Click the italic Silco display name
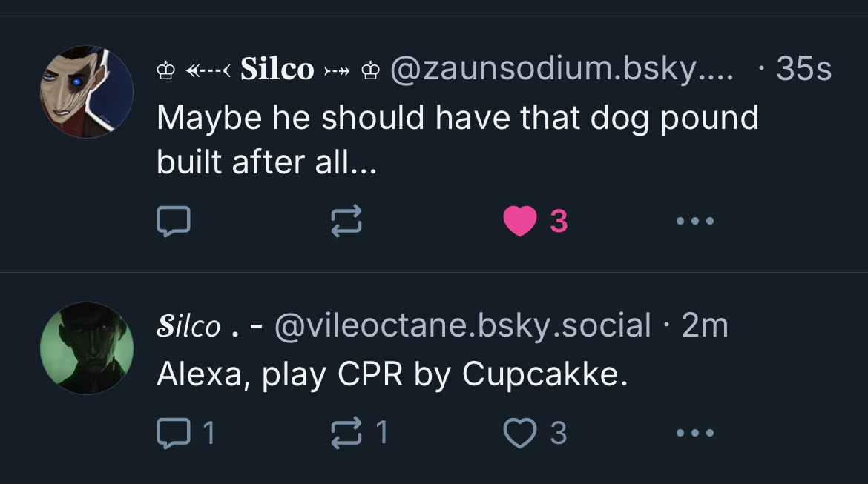This screenshot has height=484, width=868. coord(190,326)
